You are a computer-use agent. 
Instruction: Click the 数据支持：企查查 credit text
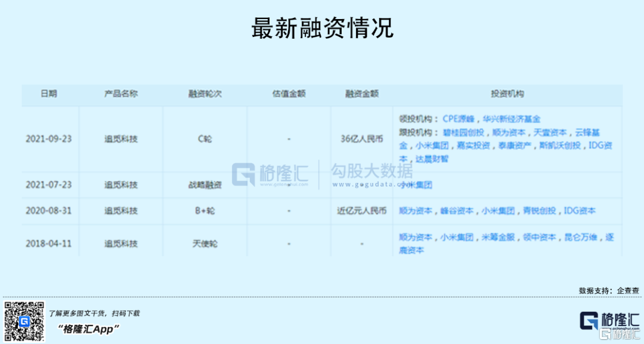[609, 290]
